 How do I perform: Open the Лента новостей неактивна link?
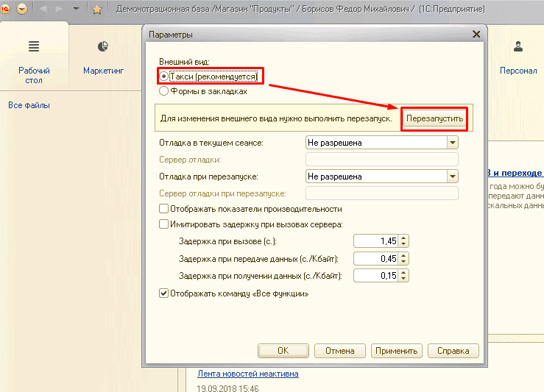[x=247, y=374]
